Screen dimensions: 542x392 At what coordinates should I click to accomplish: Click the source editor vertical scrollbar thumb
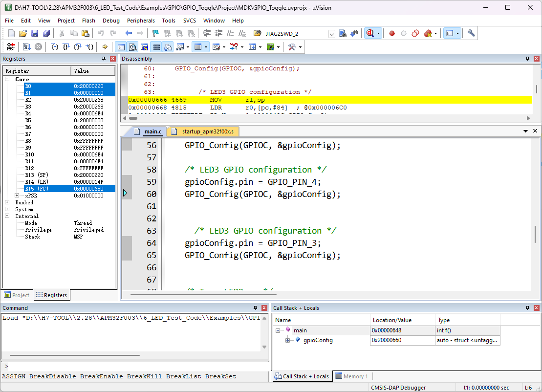tap(535, 235)
